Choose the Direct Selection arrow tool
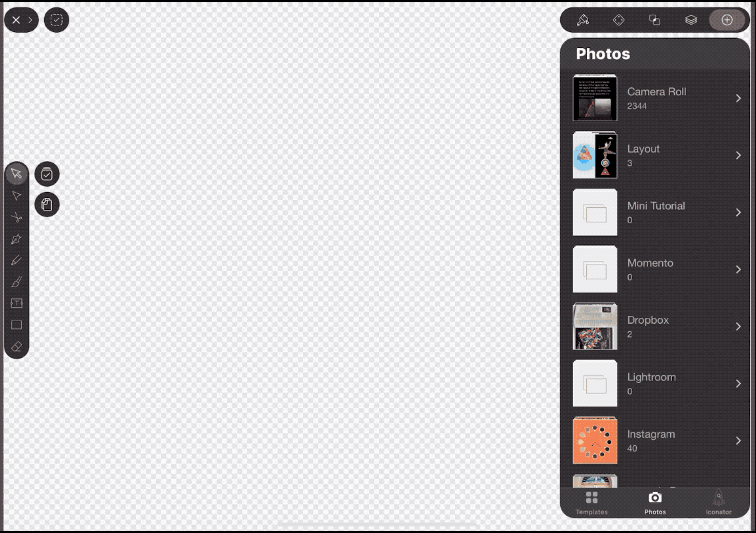The image size is (756, 533). click(17, 195)
